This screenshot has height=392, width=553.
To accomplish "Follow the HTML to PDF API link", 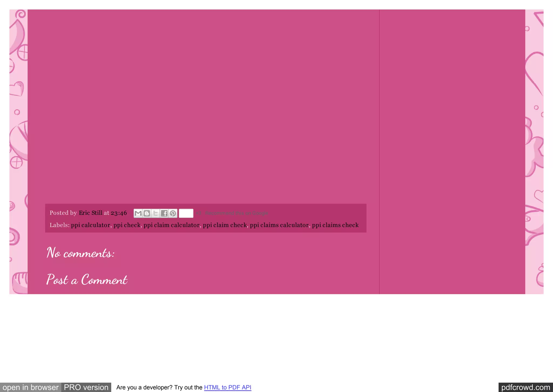I will (x=228, y=387).
